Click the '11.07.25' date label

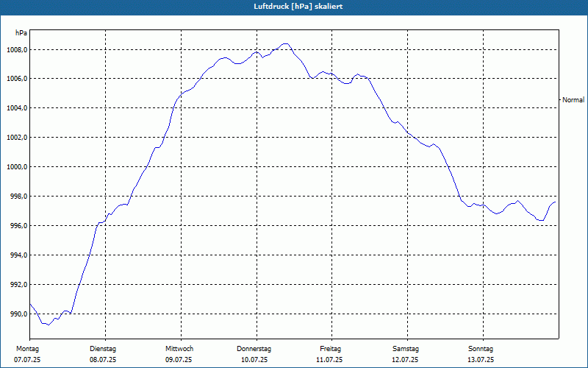[329, 360]
